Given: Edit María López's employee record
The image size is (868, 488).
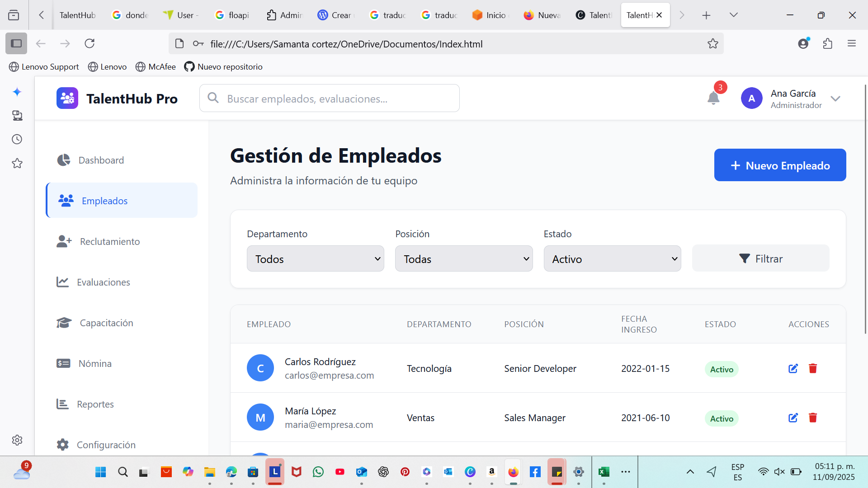Looking at the screenshot, I should [793, 418].
